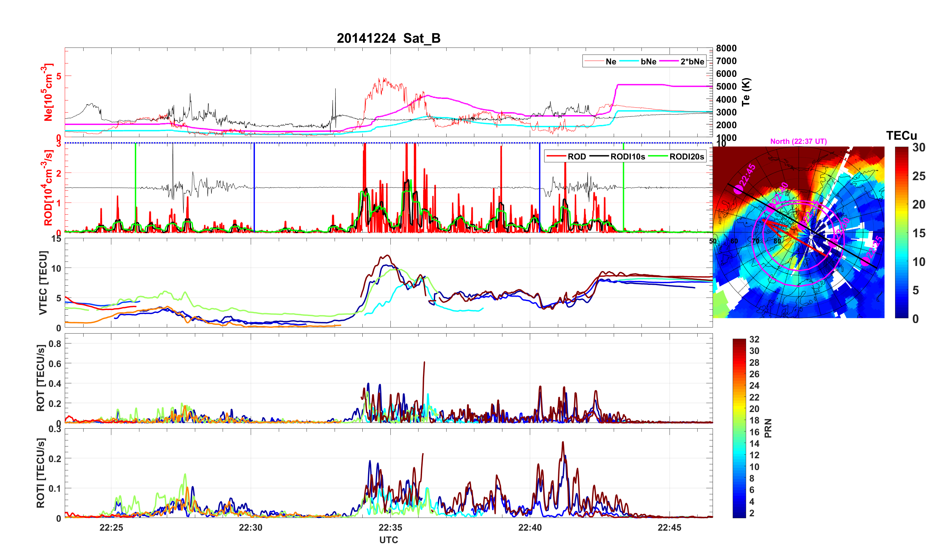Select the 'ROD' legend entry
The height and width of the screenshot is (560, 926).
[x=566, y=156]
